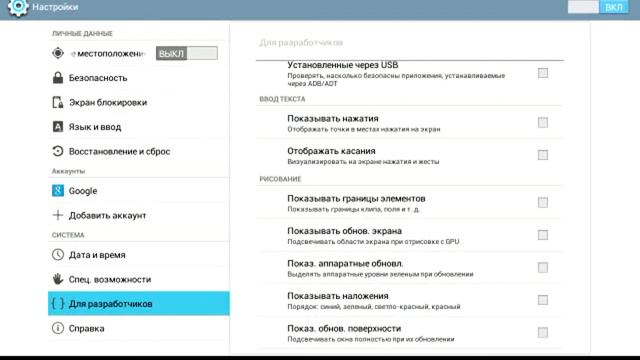
Task: Select Для разработчиков in sidebar
Action: click(x=139, y=303)
